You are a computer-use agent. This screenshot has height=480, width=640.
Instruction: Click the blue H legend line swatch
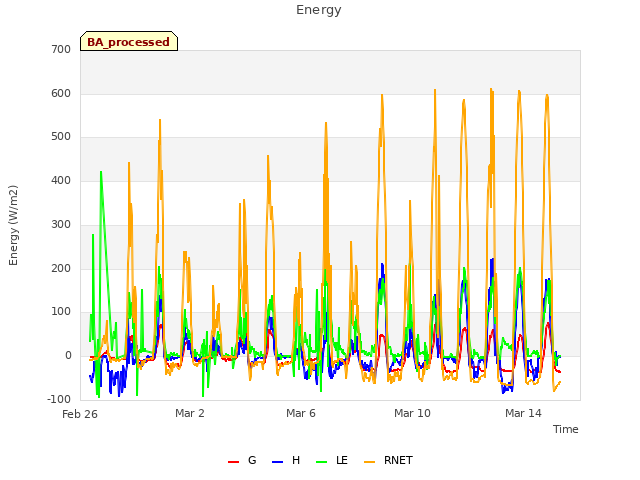point(277,462)
